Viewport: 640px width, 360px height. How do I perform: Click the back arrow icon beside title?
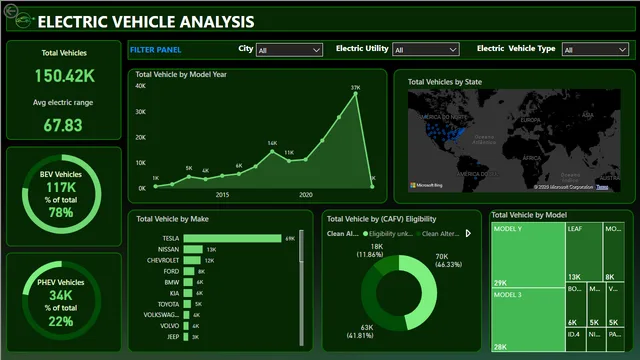(11, 11)
